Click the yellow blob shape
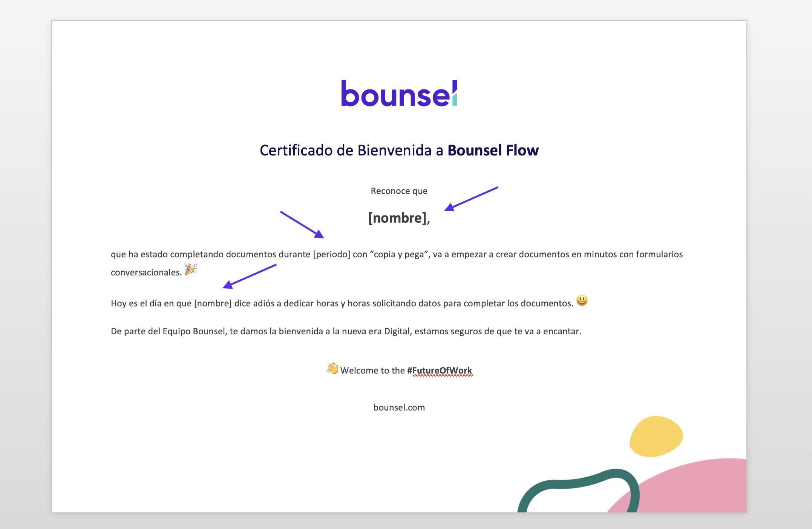Screen dimensions: 812x529 click(656, 437)
